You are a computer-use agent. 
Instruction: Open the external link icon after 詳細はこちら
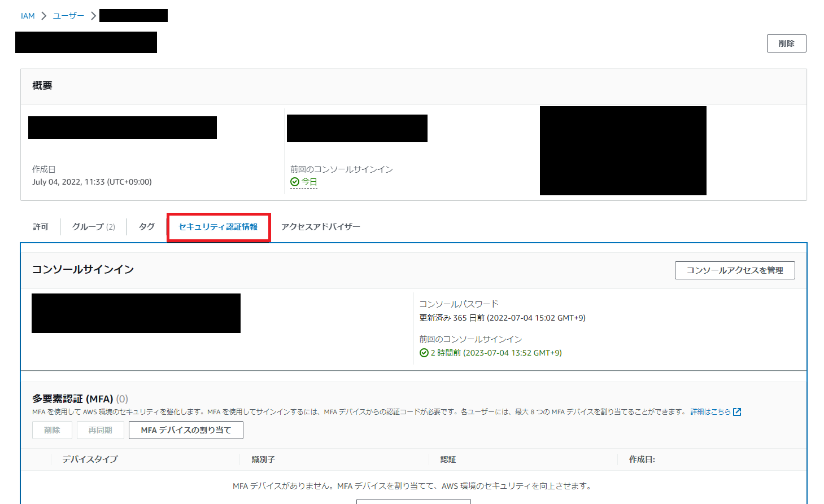click(x=738, y=411)
